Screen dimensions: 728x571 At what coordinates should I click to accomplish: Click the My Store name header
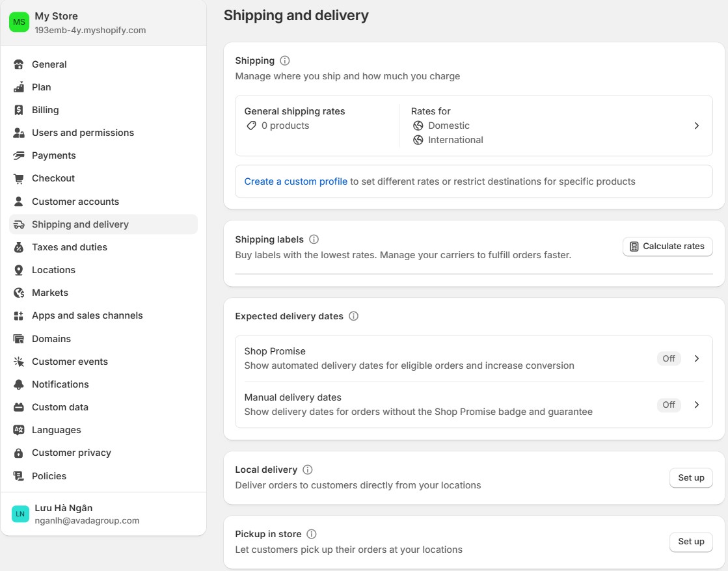pos(56,16)
